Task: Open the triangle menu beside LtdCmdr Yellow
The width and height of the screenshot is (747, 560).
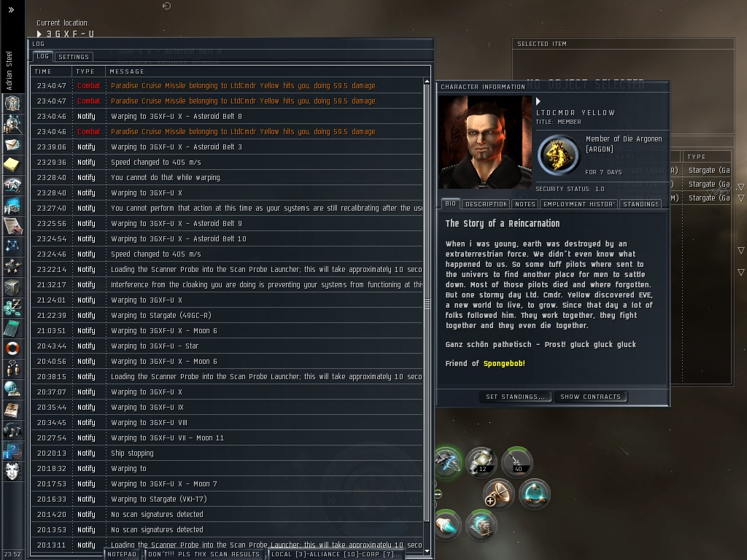Action: click(x=538, y=101)
